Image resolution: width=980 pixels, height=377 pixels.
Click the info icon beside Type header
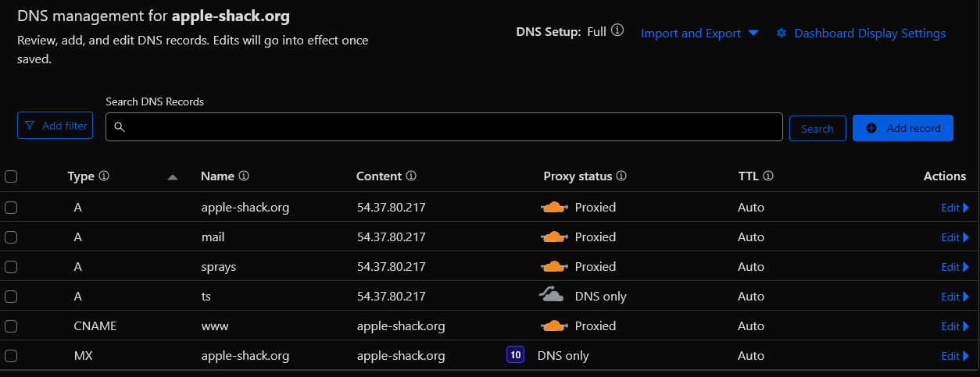104,176
